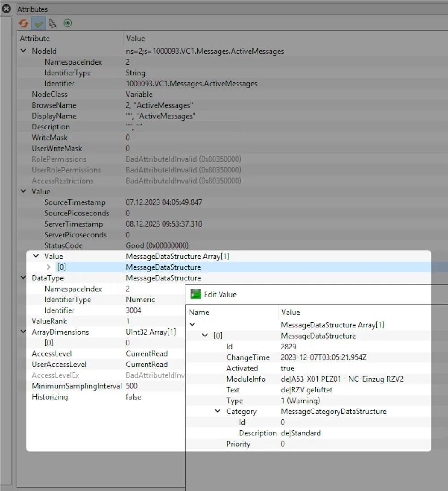Image resolution: width=448 pixels, height=491 pixels.
Task: Select the StatusCode row showing Good
Action: pyautogui.click(x=233, y=245)
